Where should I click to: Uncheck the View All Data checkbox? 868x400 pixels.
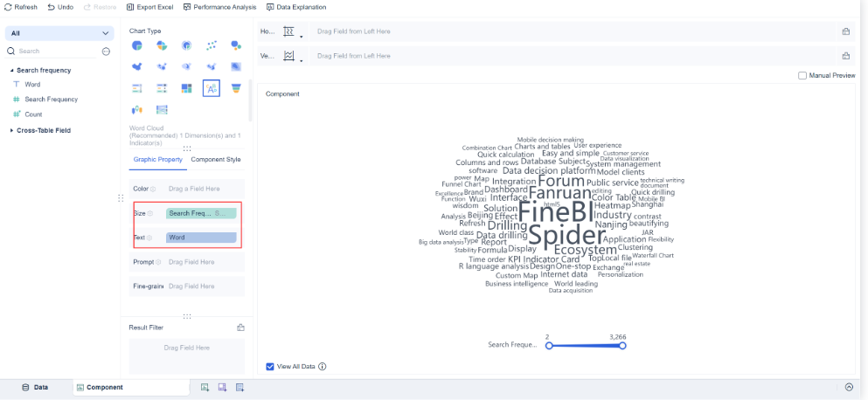(x=270, y=367)
